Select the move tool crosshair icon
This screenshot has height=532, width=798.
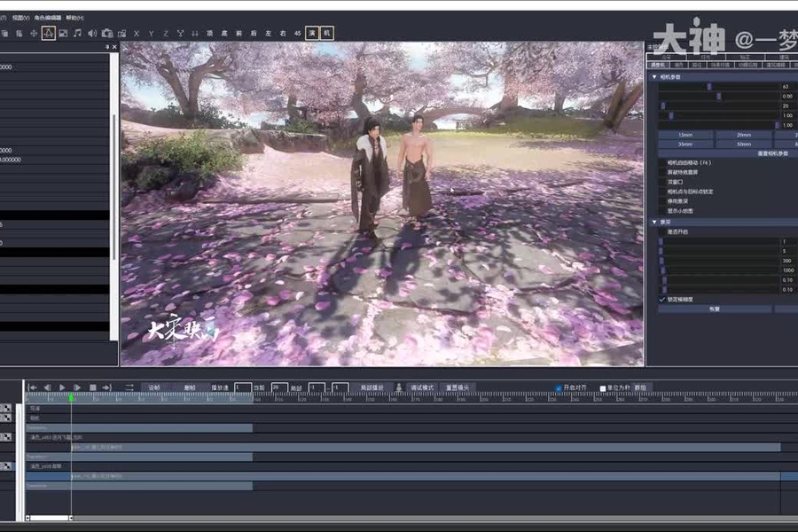[x=34, y=33]
